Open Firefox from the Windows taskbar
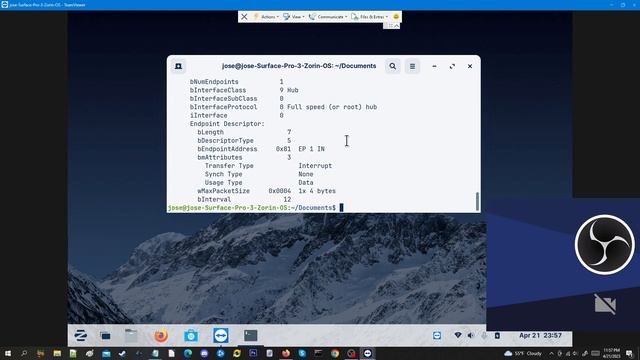This screenshot has height=360, width=640. point(286,353)
